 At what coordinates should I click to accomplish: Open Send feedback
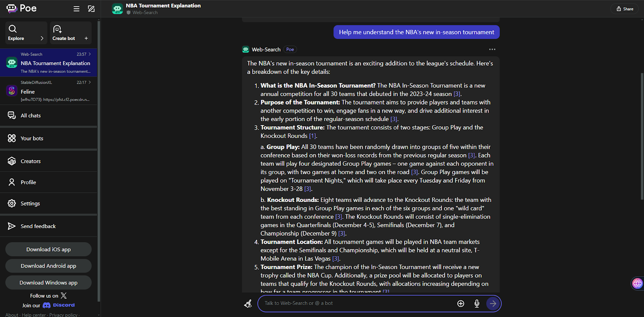(49, 226)
